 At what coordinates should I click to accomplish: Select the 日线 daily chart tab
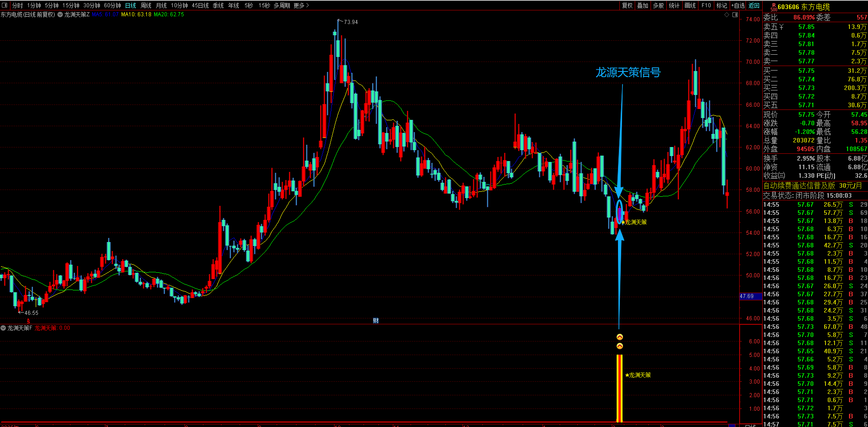coord(131,5)
